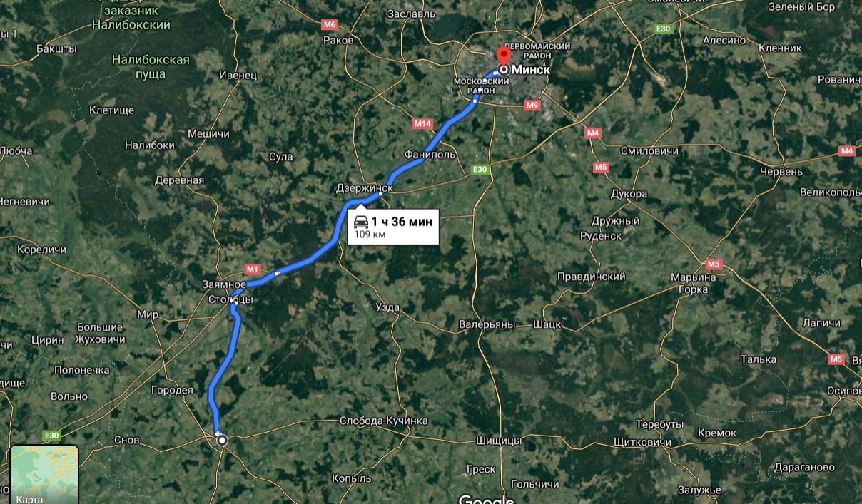
Task: Click the Минск city label
Action: tap(531, 70)
